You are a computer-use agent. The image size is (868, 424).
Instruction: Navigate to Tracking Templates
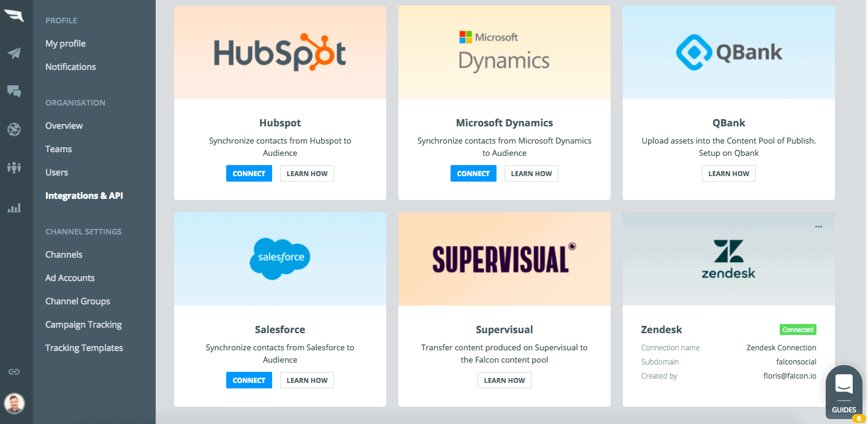click(x=84, y=348)
